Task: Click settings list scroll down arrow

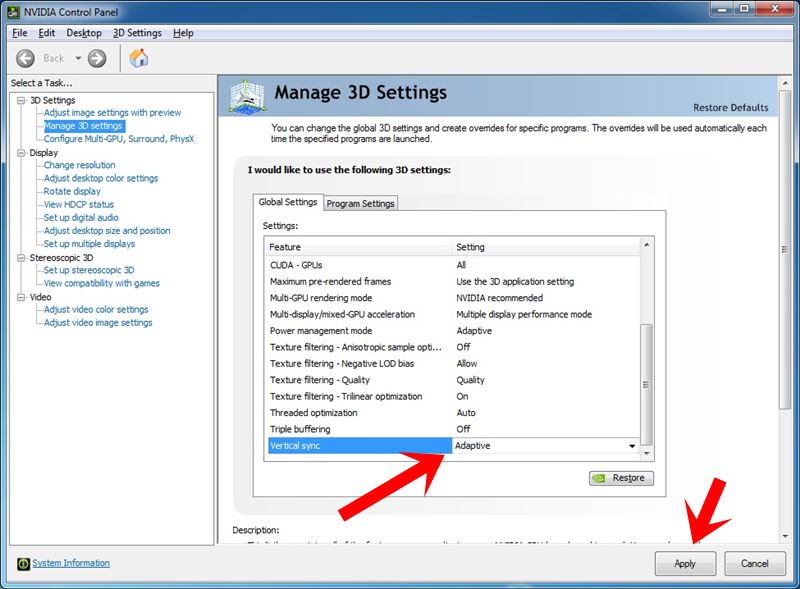Action: 646,453
